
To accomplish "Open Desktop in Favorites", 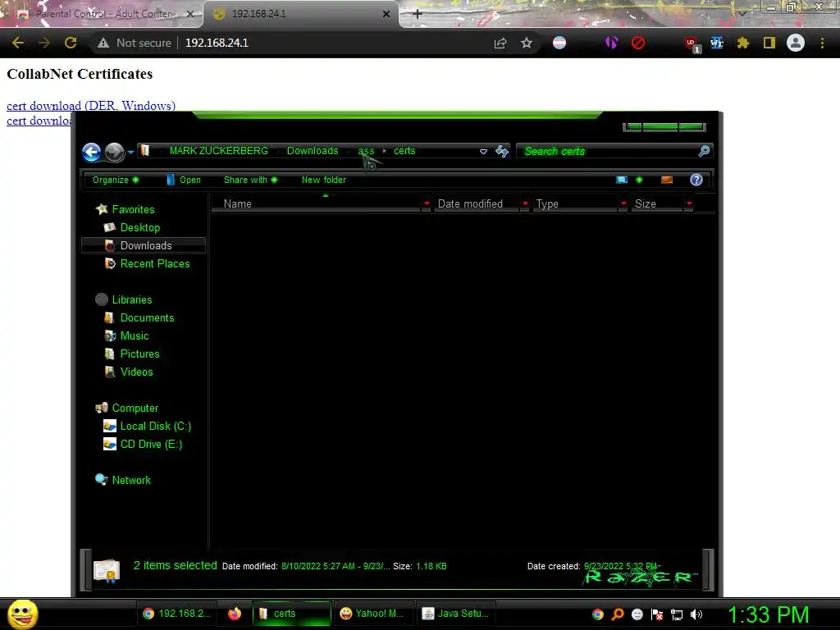I will coord(139,228).
